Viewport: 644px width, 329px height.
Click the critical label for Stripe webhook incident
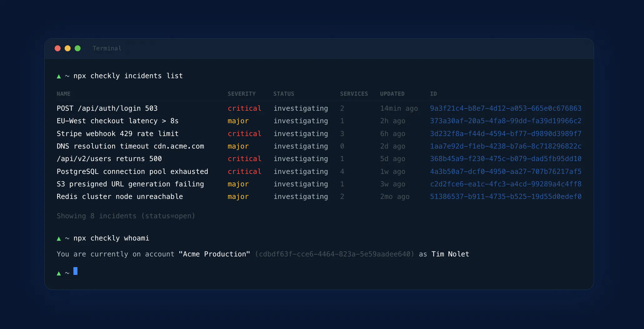pos(244,134)
